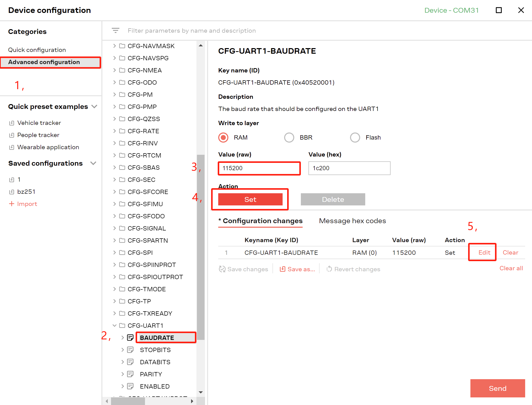532x405 pixels.
Task: Switch to Message hex codes tab
Action: click(x=352, y=221)
